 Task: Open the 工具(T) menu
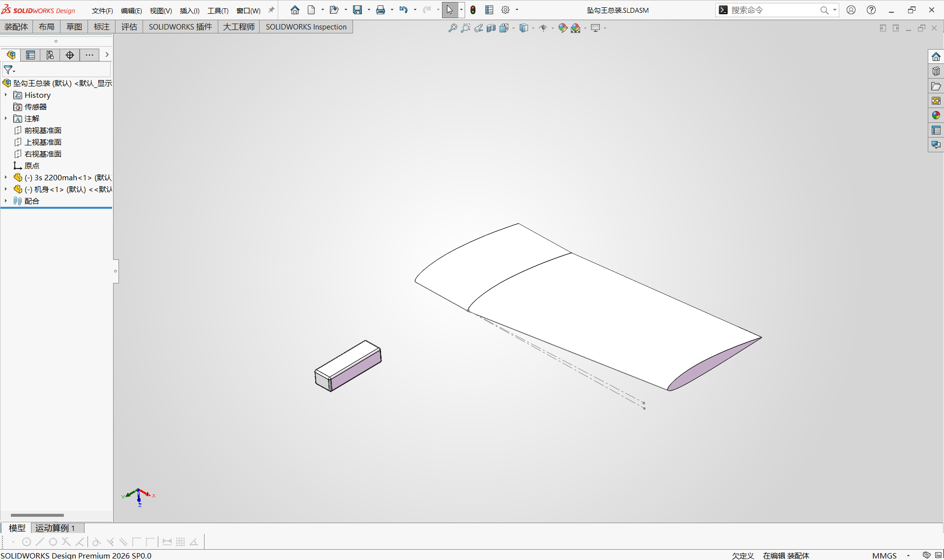(218, 10)
